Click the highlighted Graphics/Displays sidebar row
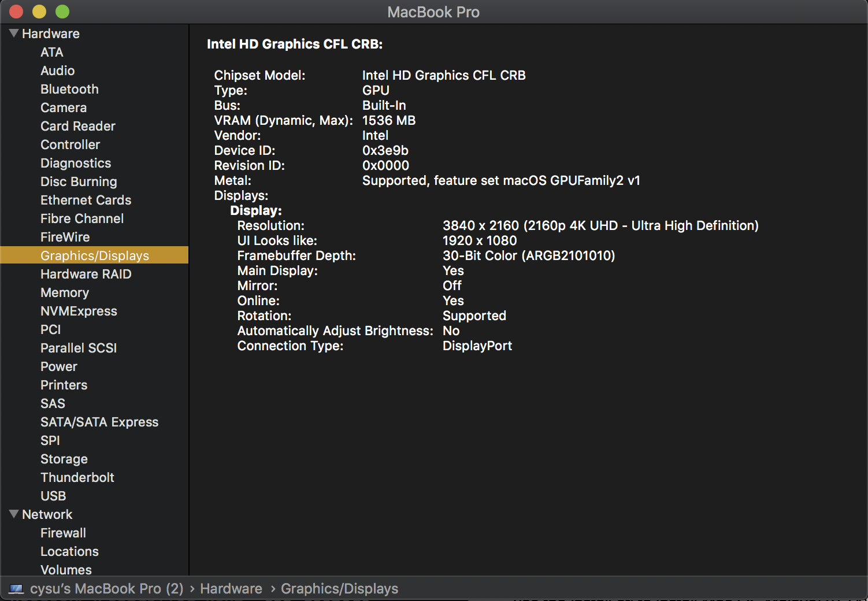868x601 pixels. tap(94, 255)
